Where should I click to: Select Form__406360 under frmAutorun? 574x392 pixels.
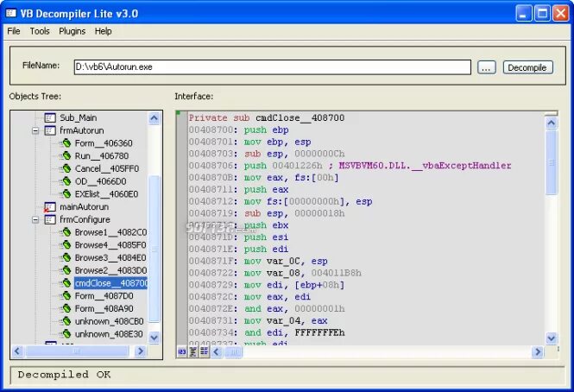[x=104, y=143]
